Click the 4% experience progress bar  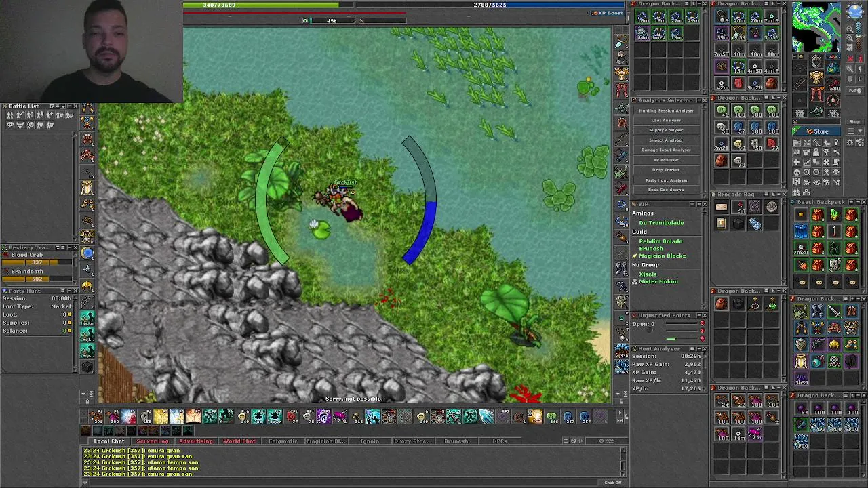tap(332, 20)
